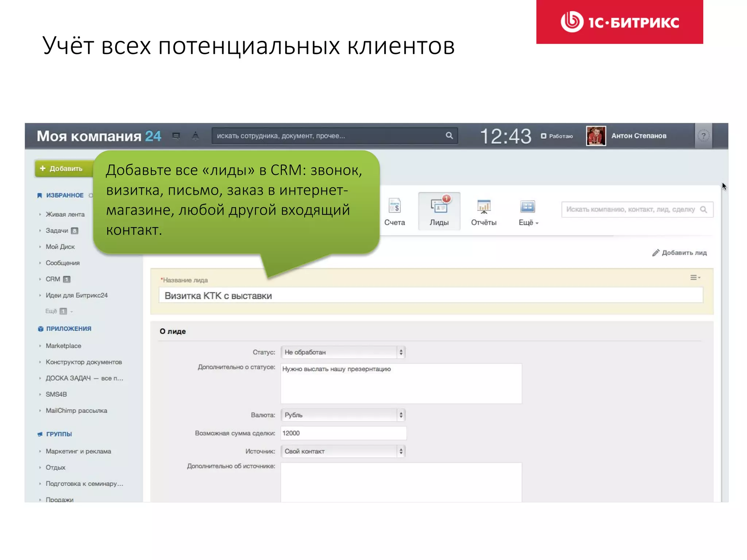Click Антон Степанов avatar photo

coord(596,136)
